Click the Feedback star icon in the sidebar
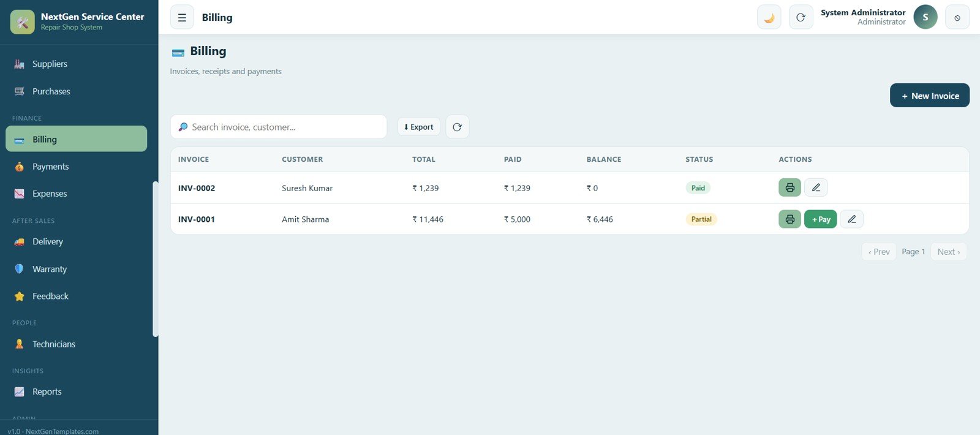The height and width of the screenshot is (435, 980). [20, 297]
